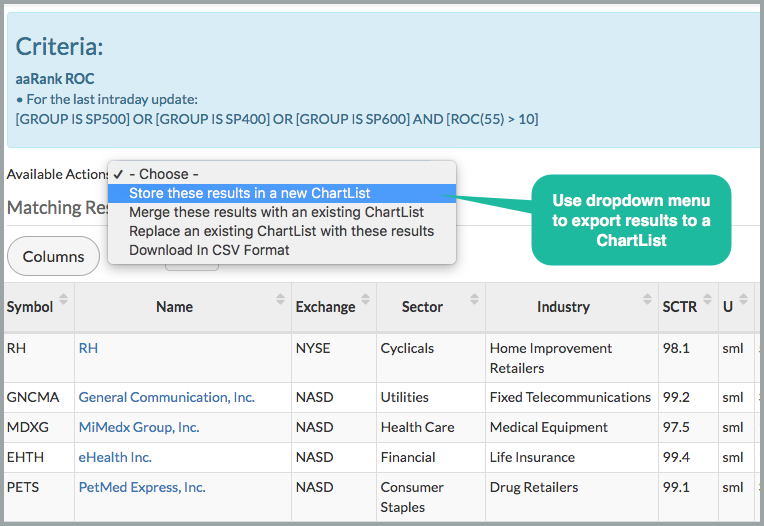The width and height of the screenshot is (764, 526).
Task: Sort by Symbol column arrows
Action: coord(64,300)
